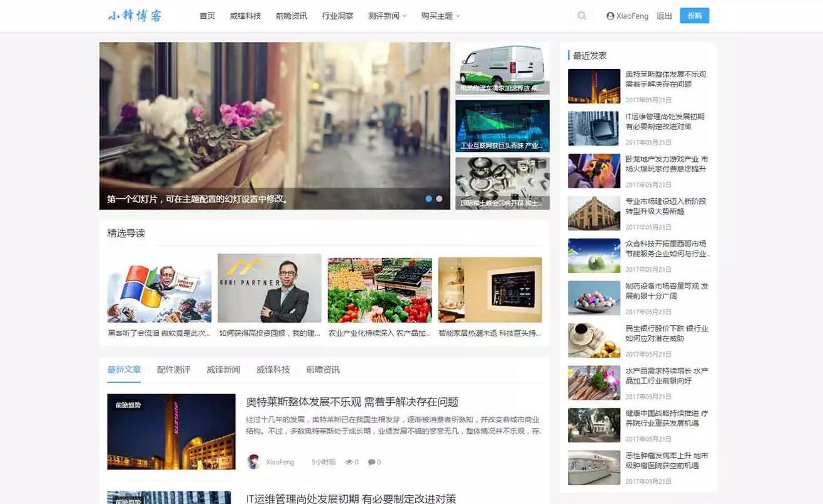
Task: Open sidebar link 众合科技开拓墨西哥市场
Action: click(668, 249)
